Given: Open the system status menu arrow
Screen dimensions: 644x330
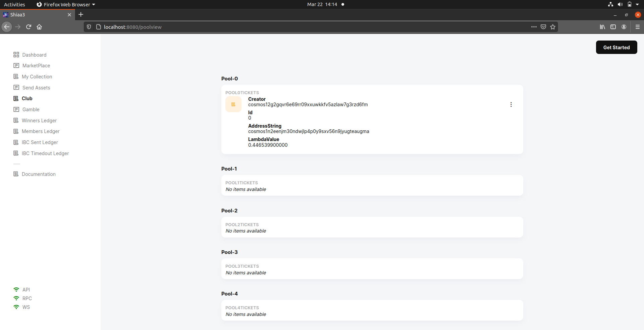Looking at the screenshot, I should pyautogui.click(x=637, y=4).
